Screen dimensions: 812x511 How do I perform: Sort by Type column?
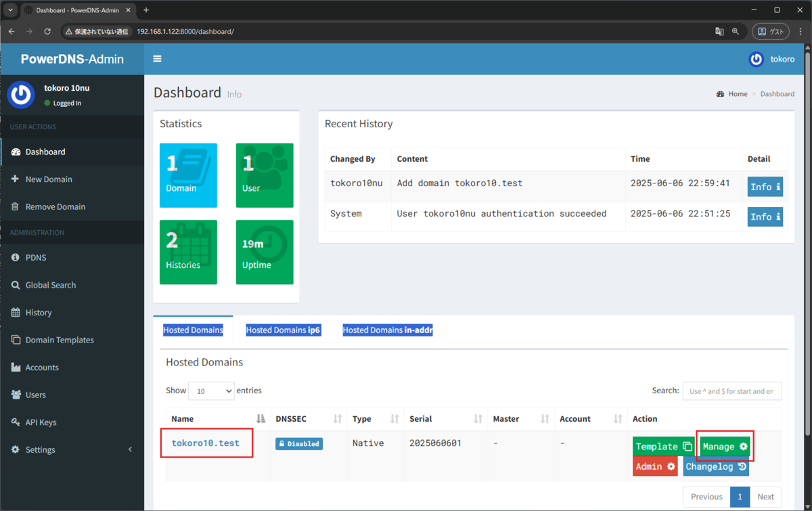pos(376,419)
